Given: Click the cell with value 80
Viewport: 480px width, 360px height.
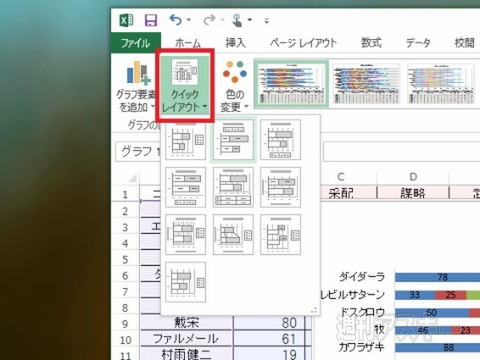Looking at the screenshot, I should tap(269, 323).
